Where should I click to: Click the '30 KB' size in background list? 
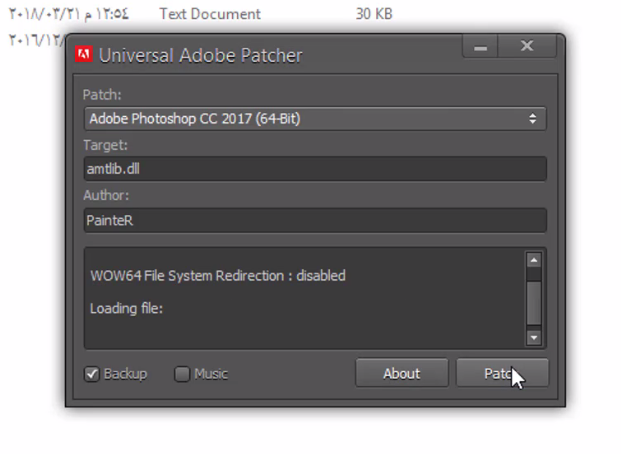374,14
